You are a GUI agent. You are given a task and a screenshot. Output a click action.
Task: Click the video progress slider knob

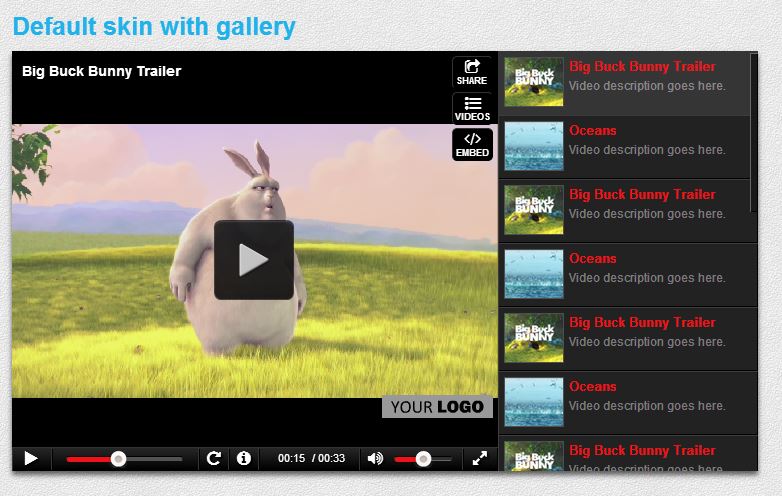click(118, 459)
